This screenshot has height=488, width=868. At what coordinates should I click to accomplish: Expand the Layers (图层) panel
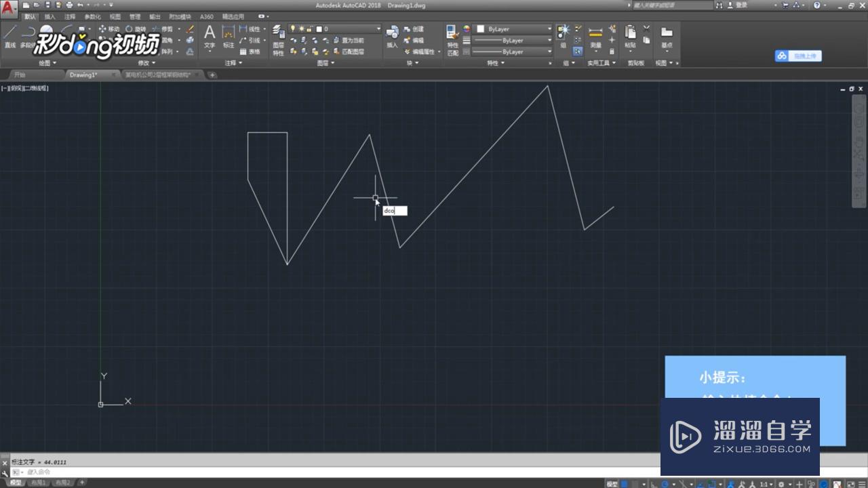325,63
